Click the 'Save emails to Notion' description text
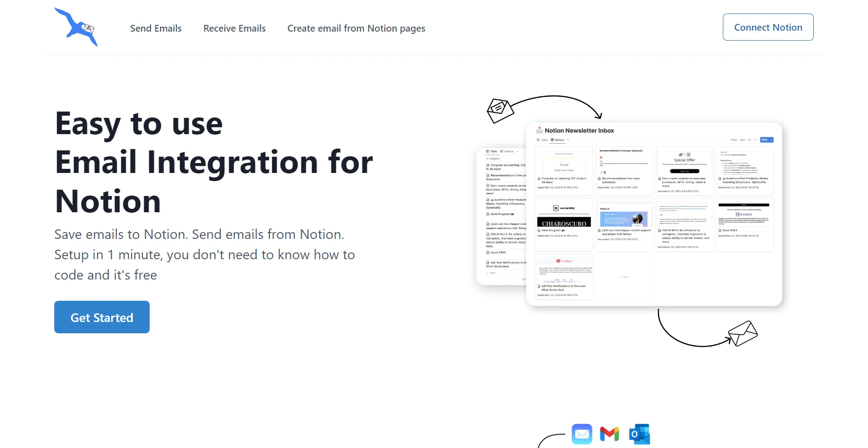This screenshot has width=868, height=448. (x=204, y=254)
